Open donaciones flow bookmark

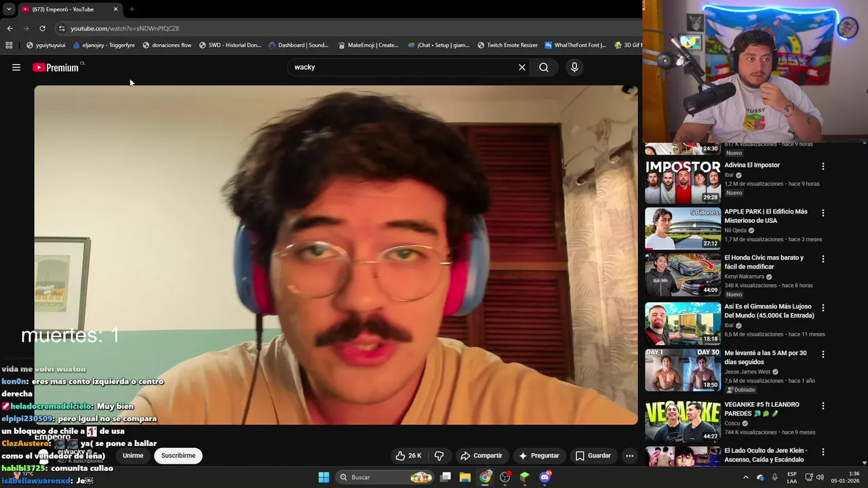[x=167, y=45]
